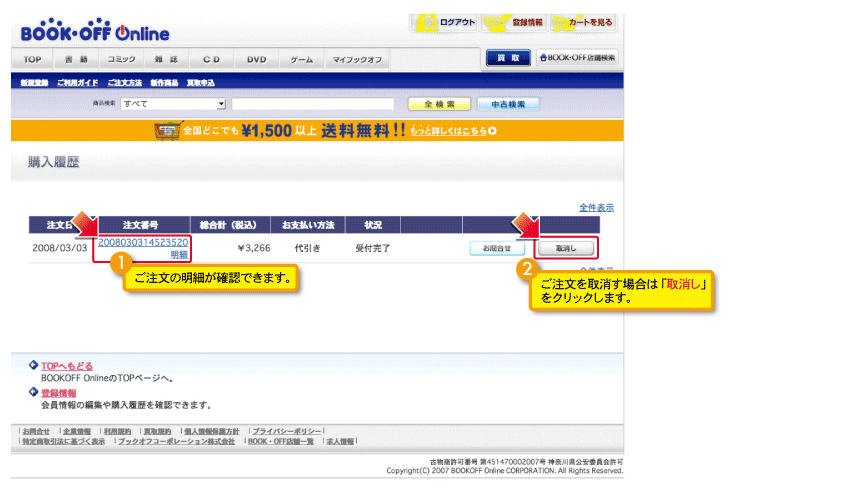
Task: Open the 書籍 navigation tab
Action: [76, 59]
